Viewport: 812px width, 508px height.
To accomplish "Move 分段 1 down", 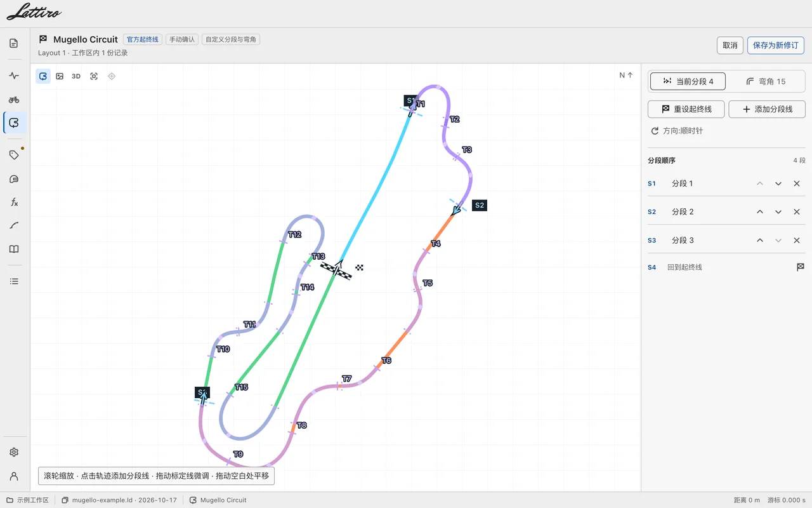I will click(778, 184).
